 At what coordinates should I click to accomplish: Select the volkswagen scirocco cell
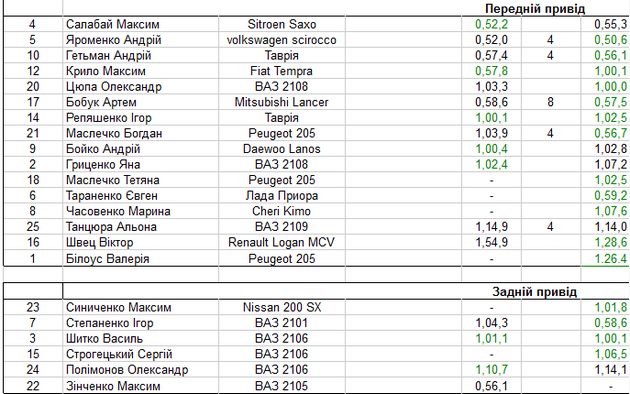282,40
